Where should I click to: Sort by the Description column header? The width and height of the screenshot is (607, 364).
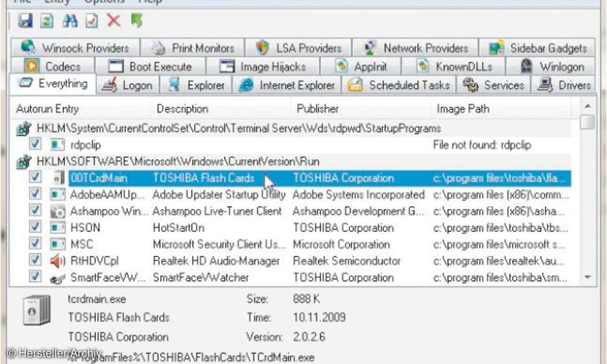click(221, 109)
